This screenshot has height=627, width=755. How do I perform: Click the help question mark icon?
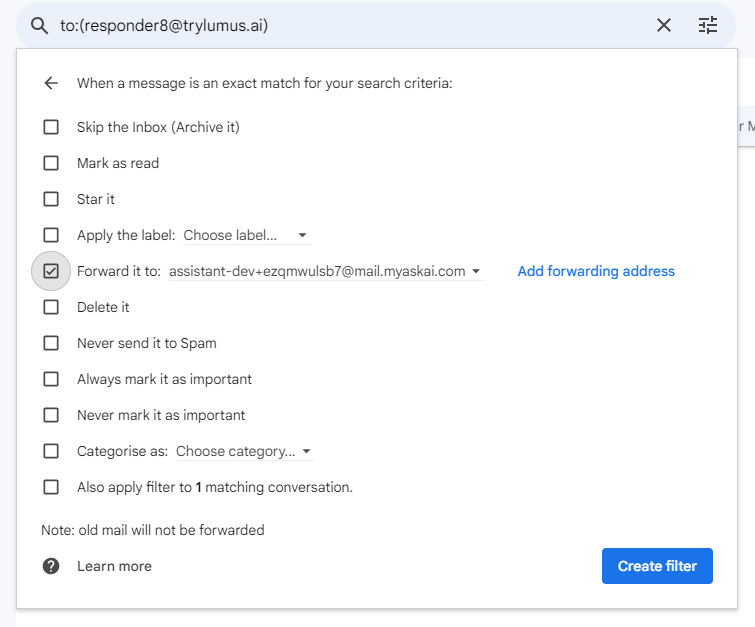51,566
